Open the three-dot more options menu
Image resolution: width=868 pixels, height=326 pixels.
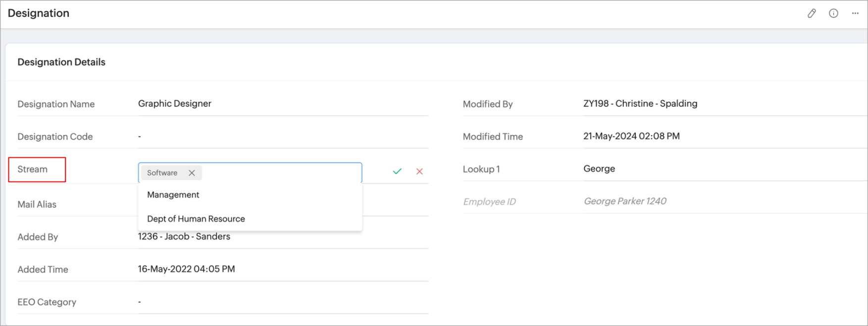(855, 13)
